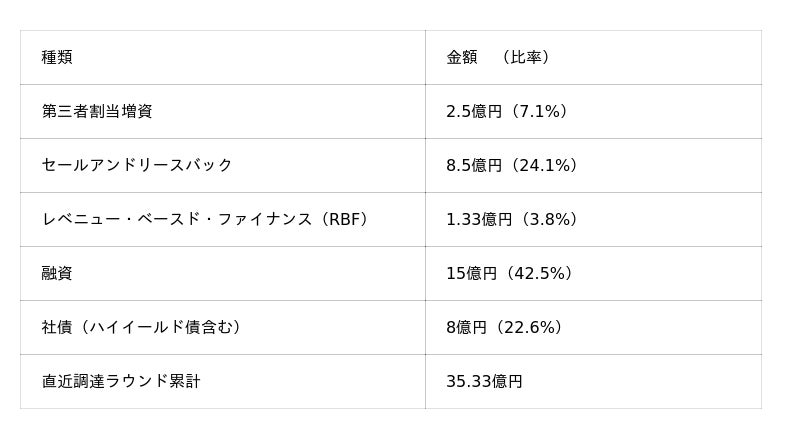
Task: Select the 直近調達ラウンド累計 row label
Action: click(x=121, y=382)
